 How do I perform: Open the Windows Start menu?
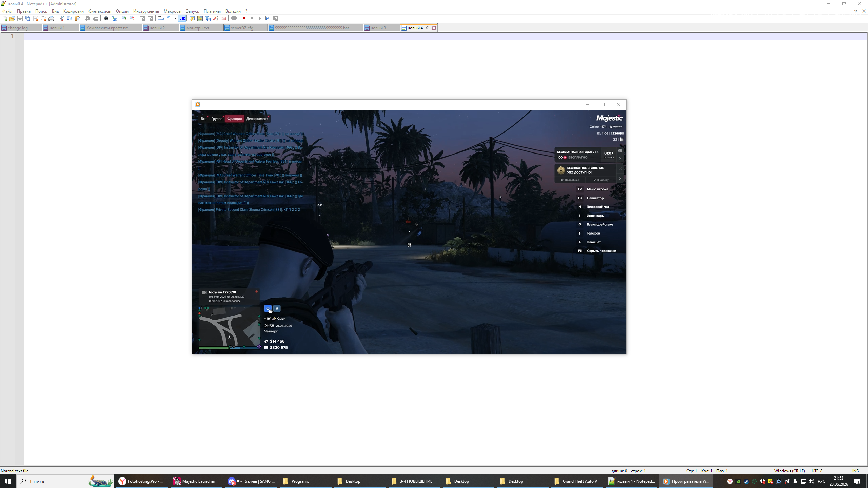(8, 481)
